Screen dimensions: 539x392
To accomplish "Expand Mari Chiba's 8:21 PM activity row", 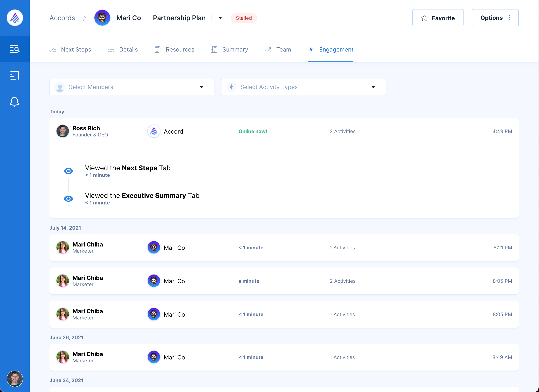I will [x=284, y=248].
